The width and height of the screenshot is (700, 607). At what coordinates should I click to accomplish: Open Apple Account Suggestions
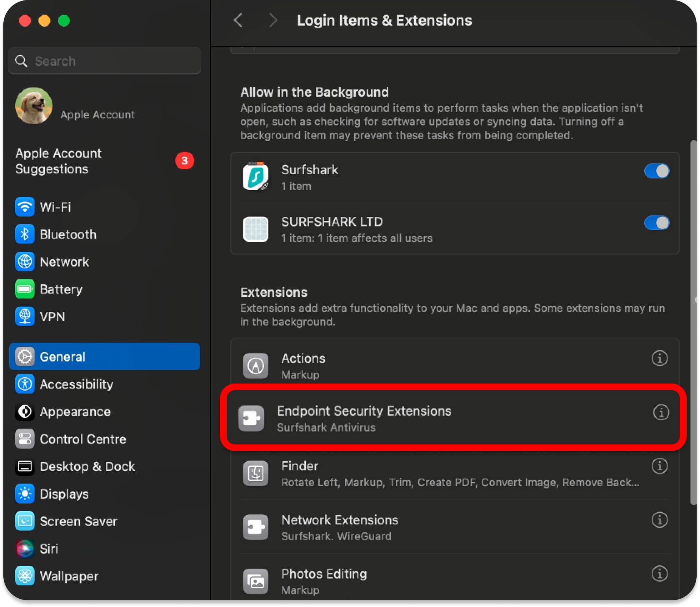(x=58, y=161)
